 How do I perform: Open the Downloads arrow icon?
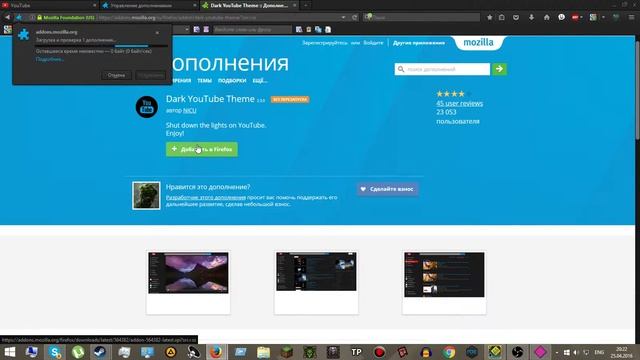pyautogui.click(x=531, y=17)
